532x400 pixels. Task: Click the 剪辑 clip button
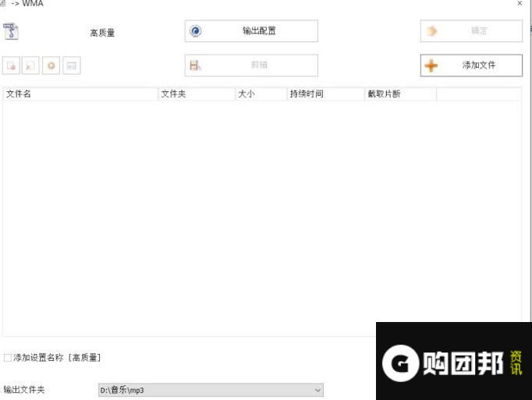[251, 65]
